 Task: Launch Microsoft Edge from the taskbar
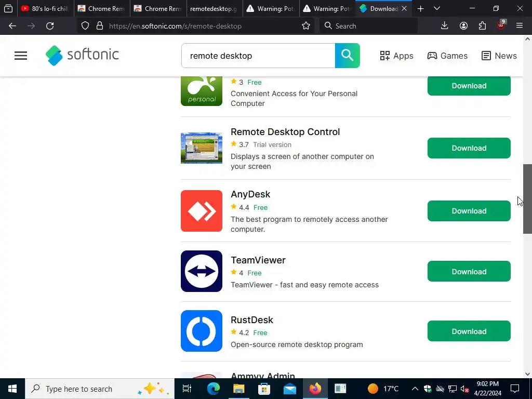[x=214, y=389]
